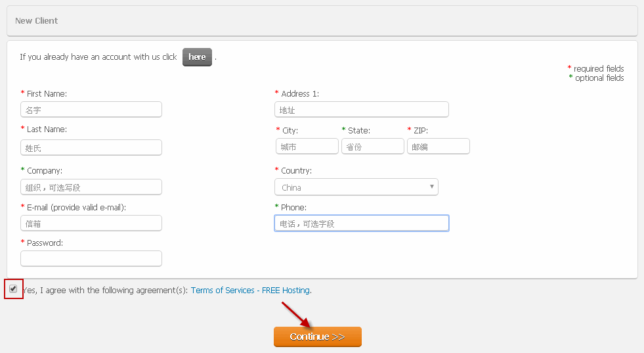Image resolution: width=644 pixels, height=353 pixels.
Task: Click into the ZIP field
Action: (x=439, y=147)
